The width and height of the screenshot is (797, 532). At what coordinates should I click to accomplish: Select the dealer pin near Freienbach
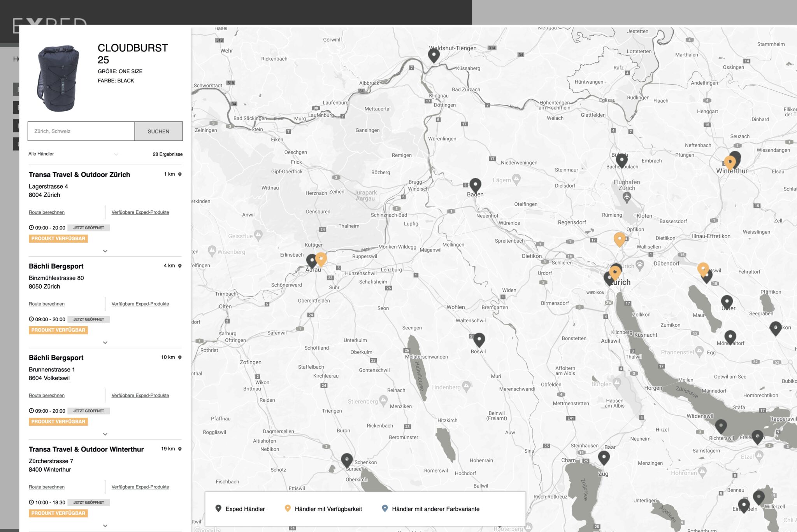point(757,437)
